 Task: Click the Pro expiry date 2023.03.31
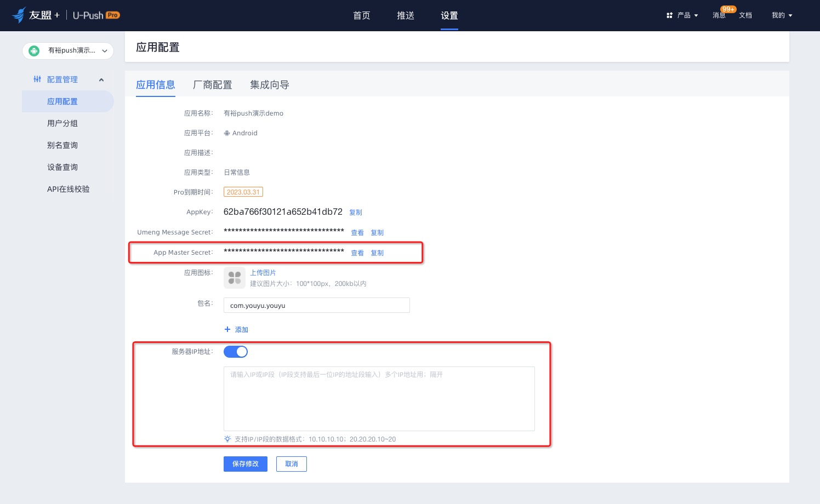click(243, 192)
